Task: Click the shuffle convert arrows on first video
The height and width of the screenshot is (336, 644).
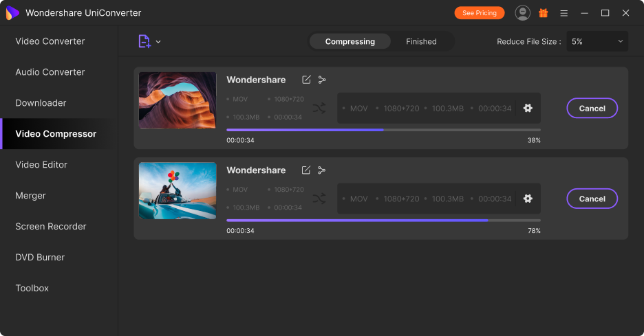Action: [319, 108]
